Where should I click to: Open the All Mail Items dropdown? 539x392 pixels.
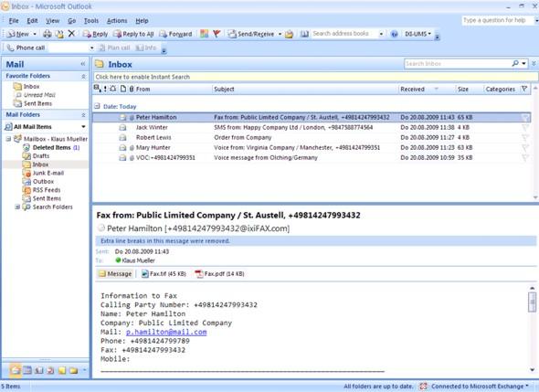(x=83, y=126)
